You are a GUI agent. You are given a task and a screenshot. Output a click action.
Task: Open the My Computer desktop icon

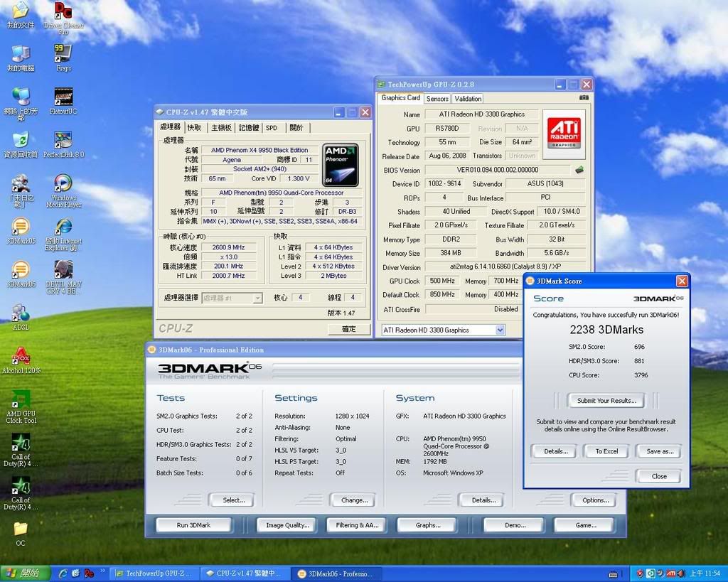coord(21,58)
